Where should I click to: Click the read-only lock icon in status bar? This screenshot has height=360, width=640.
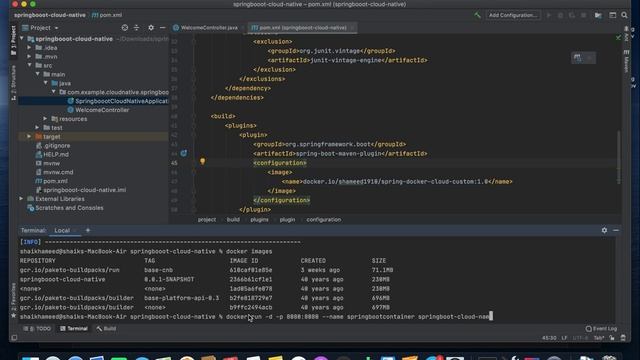(612, 338)
